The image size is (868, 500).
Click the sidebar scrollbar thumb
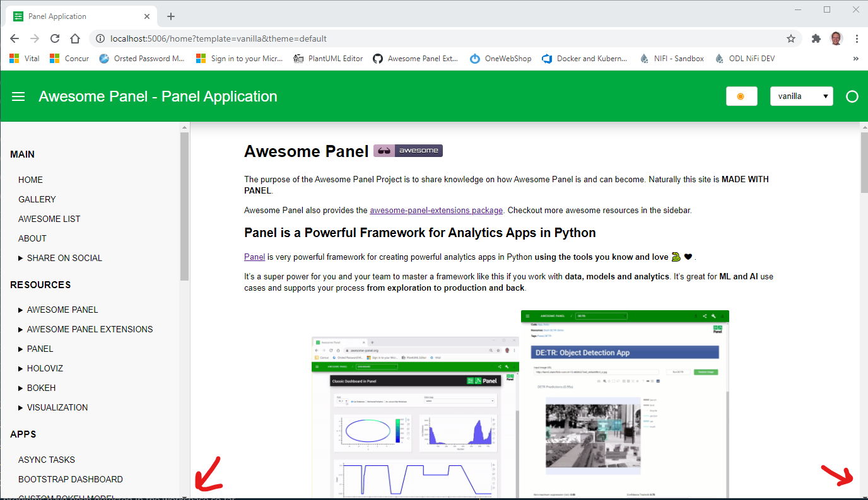[x=184, y=202]
